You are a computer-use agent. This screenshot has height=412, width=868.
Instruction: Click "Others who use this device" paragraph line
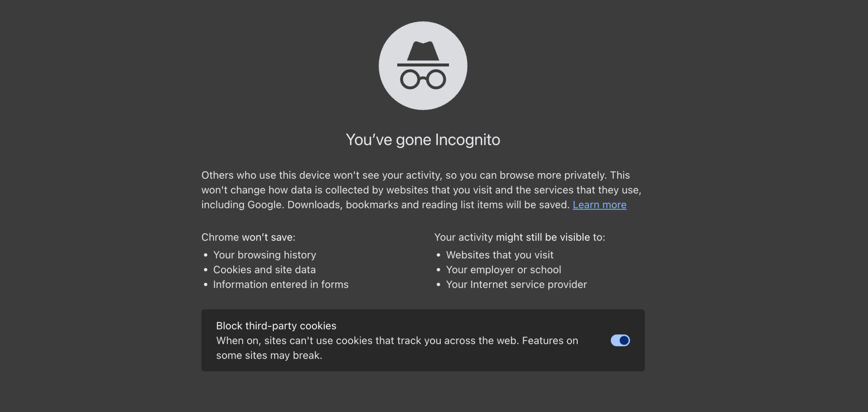point(415,175)
